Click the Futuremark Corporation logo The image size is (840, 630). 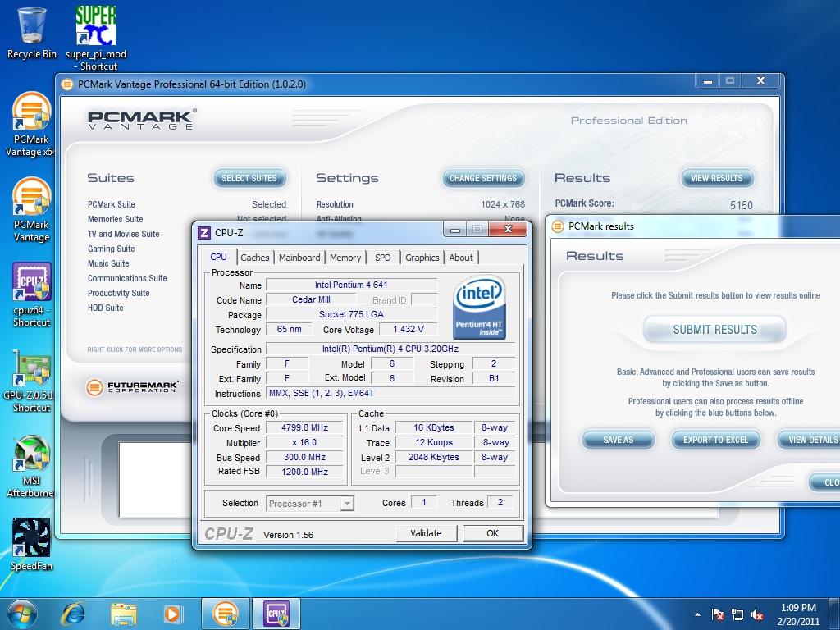click(x=132, y=386)
